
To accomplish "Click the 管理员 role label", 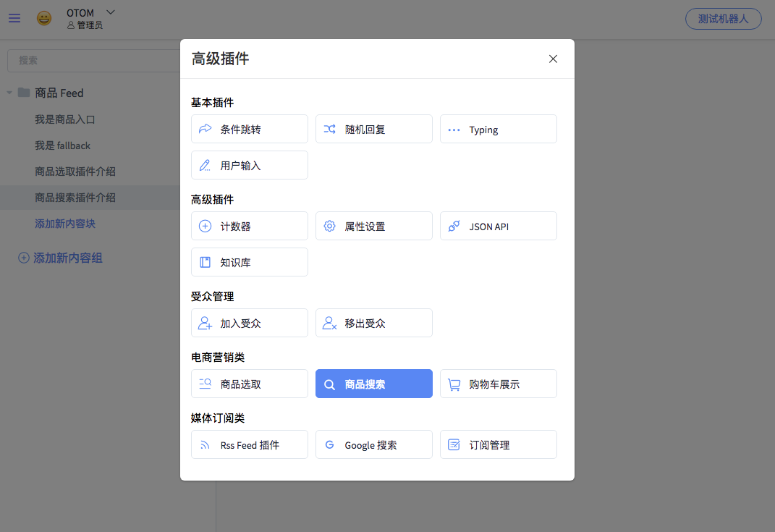I will click(90, 25).
